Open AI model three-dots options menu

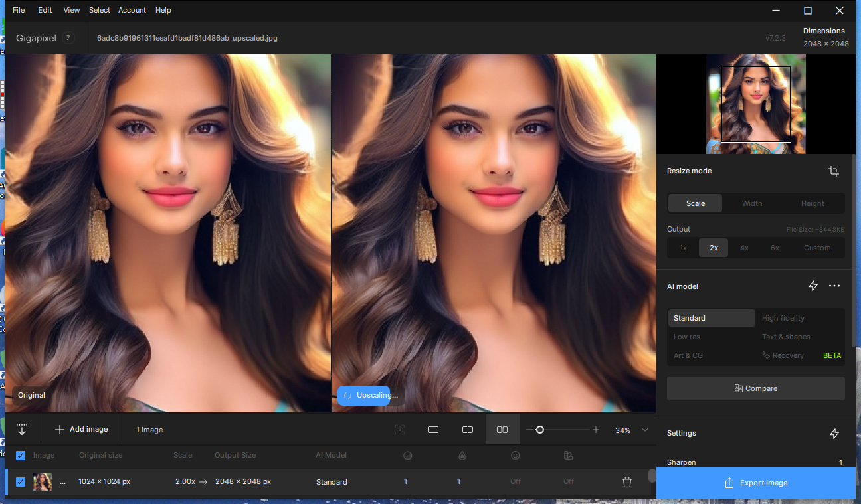pyautogui.click(x=834, y=286)
